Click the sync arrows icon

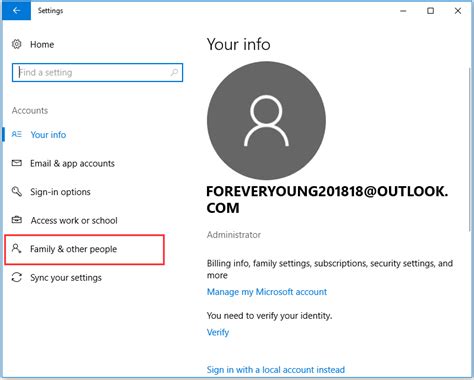tap(17, 277)
